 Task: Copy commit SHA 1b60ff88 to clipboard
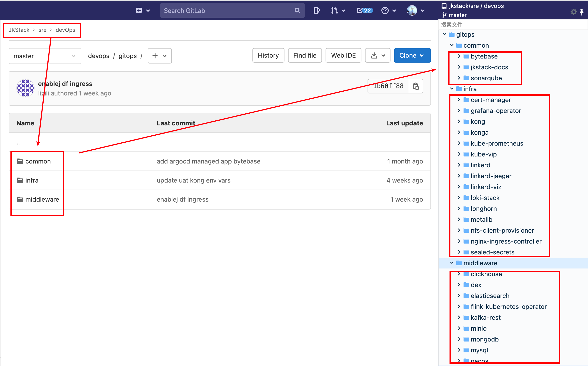coord(416,86)
